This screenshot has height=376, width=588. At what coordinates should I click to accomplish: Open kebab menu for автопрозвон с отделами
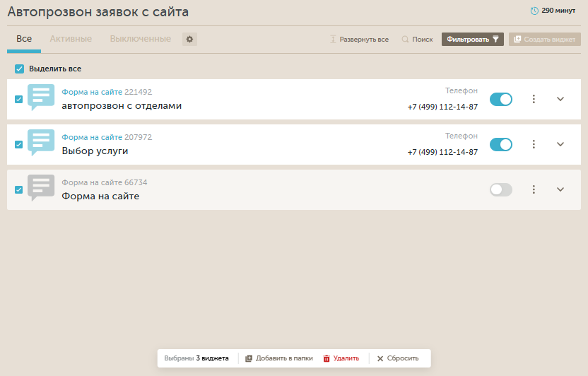pos(534,99)
